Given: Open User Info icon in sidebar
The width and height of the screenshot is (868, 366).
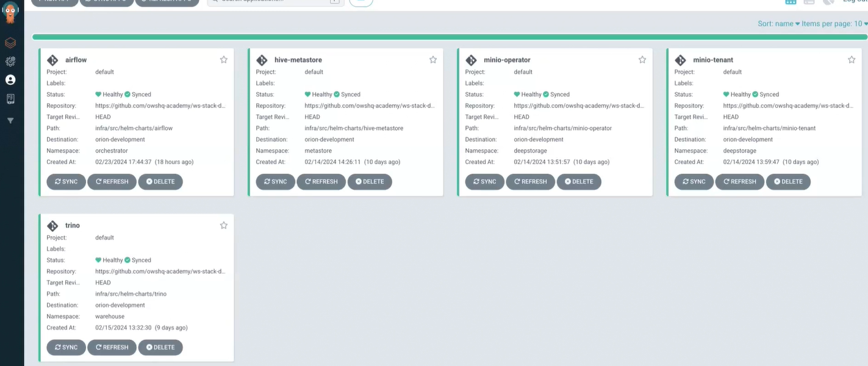Looking at the screenshot, I should [10, 80].
